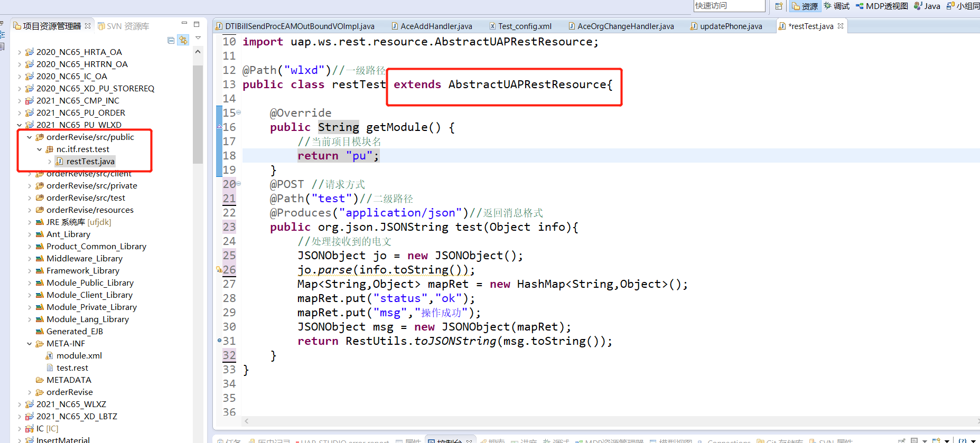Click the editor horizontal scrollbar left arrow
Screen dimensions: 980x443
pos(247,421)
